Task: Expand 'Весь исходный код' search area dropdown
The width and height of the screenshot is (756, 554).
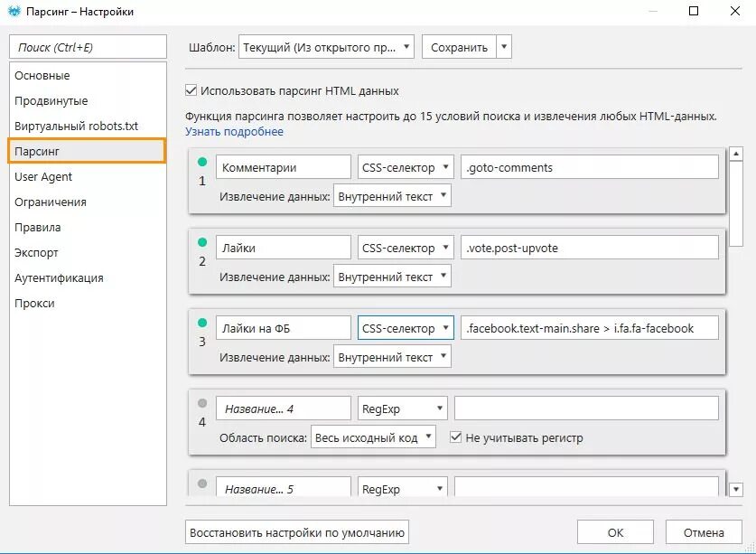Action: coord(373,437)
